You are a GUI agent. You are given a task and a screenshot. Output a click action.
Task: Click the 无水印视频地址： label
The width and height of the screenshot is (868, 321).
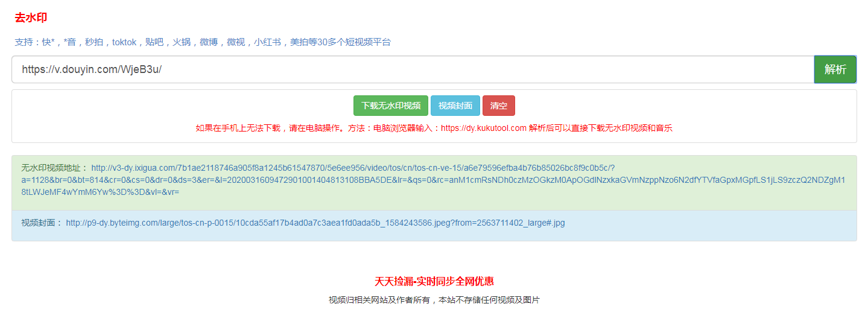pos(54,168)
